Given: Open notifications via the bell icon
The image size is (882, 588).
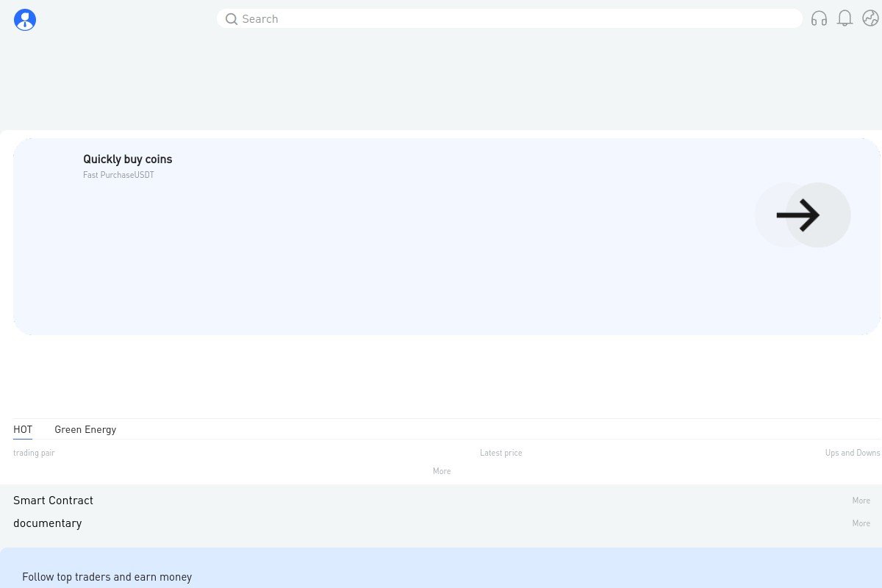Looking at the screenshot, I should coord(845,18).
